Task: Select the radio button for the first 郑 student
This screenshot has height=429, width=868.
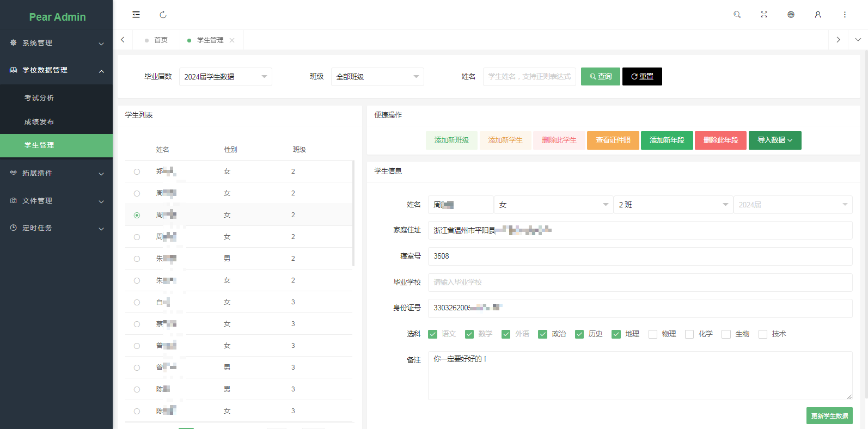Action: [137, 171]
